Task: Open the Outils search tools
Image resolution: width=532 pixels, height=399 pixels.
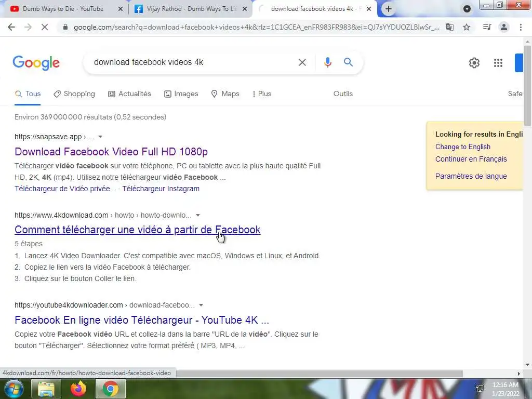Action: 343,94
